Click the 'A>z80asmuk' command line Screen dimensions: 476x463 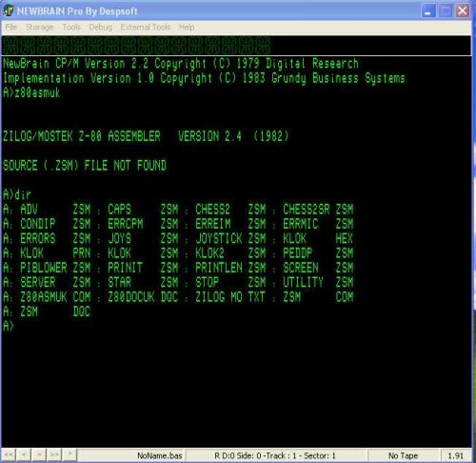(x=31, y=92)
